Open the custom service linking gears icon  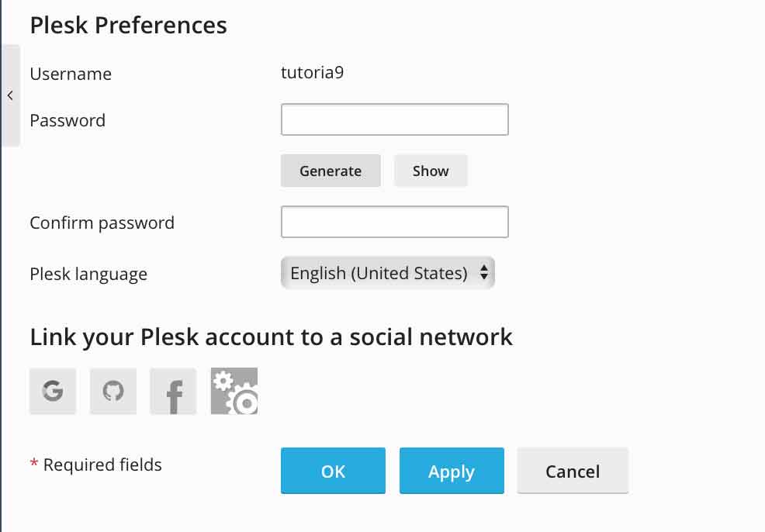[x=234, y=391]
